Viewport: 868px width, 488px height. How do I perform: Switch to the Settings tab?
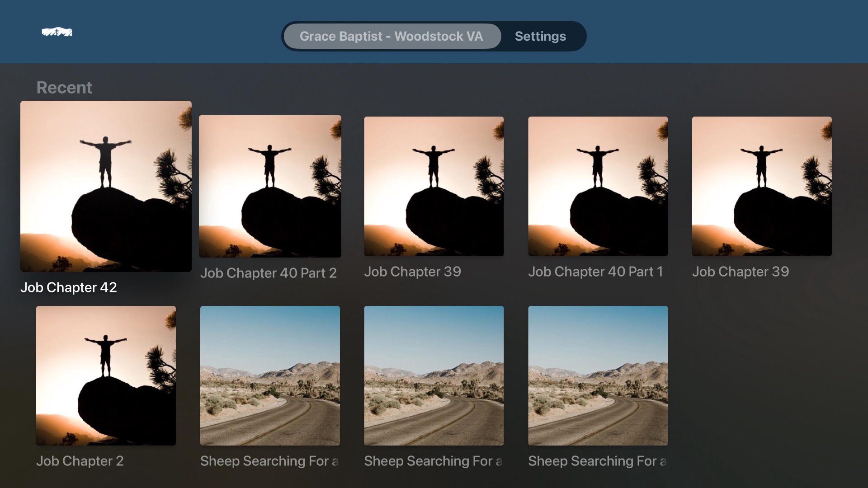pyautogui.click(x=540, y=36)
